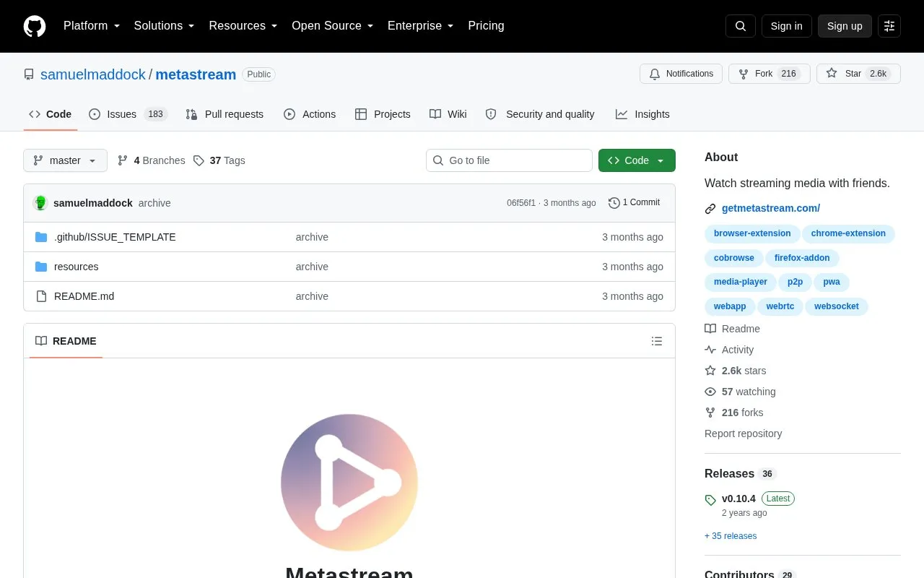Open the .github/ISSUE_TEMPLATE folder
This screenshot has height=578, width=924.
point(115,237)
